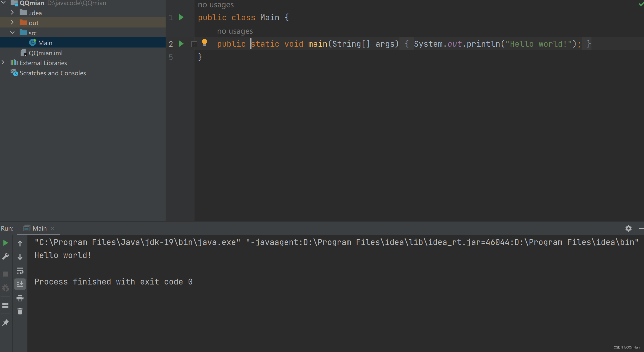Click the closing brace on line 5
The height and width of the screenshot is (352, 644).
pyautogui.click(x=200, y=57)
